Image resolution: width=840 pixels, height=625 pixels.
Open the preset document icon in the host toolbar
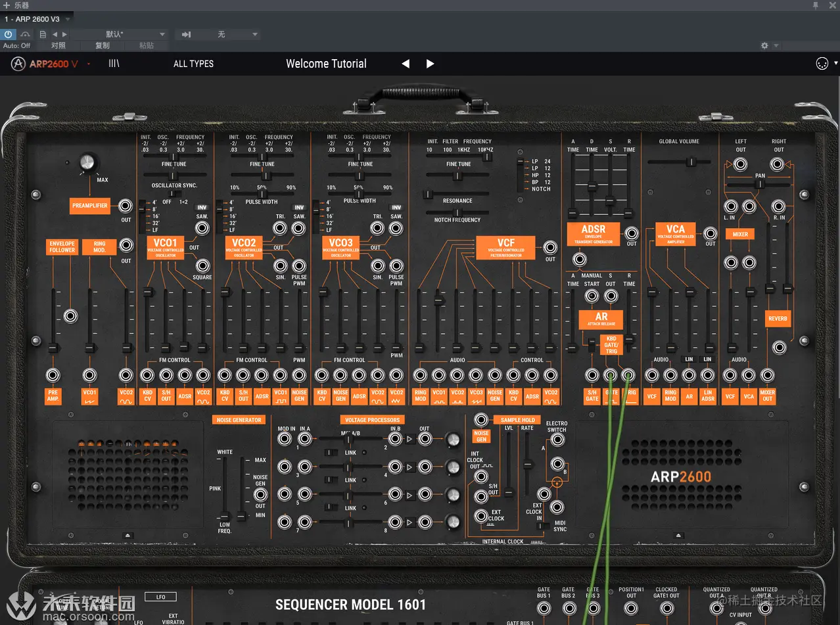pyautogui.click(x=43, y=34)
